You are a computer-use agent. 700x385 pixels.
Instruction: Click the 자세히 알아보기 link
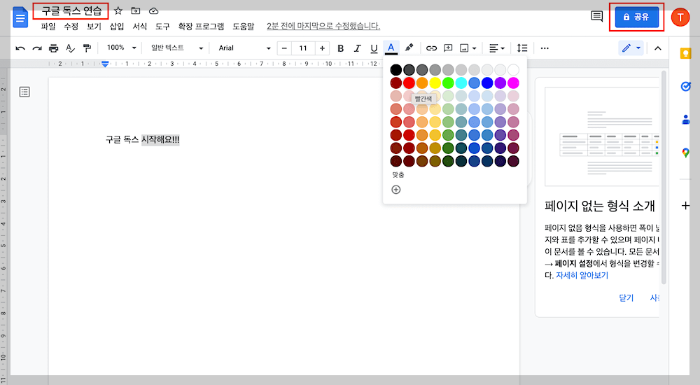pyautogui.click(x=582, y=275)
